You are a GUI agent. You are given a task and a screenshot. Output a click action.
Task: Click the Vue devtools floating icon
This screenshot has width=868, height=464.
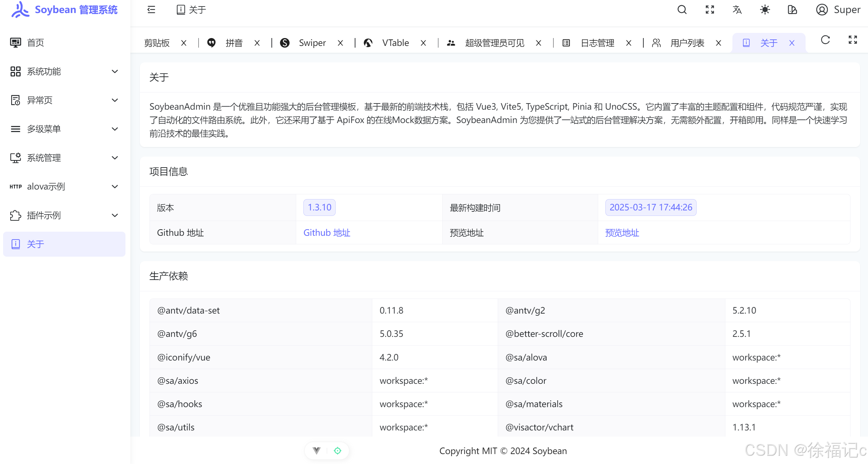pos(316,450)
